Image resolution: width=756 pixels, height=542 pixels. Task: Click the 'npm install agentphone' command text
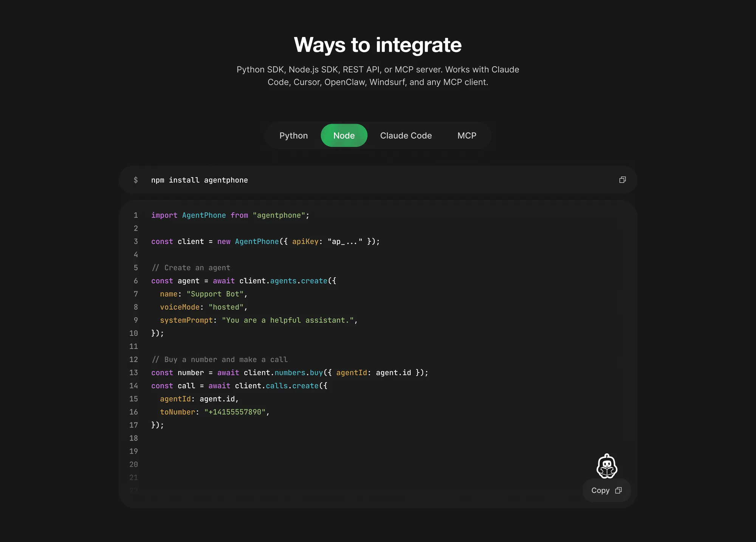click(x=200, y=180)
